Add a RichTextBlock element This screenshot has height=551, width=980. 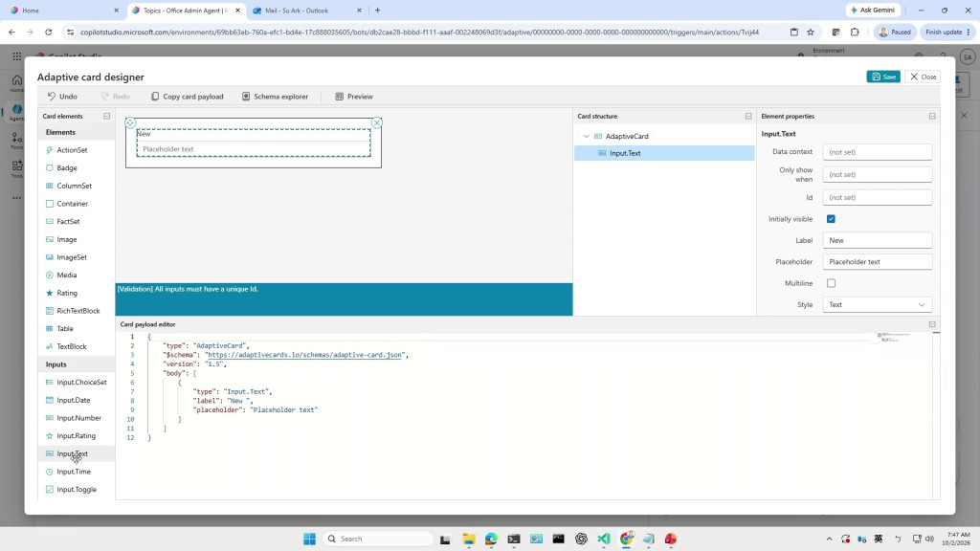[78, 311]
